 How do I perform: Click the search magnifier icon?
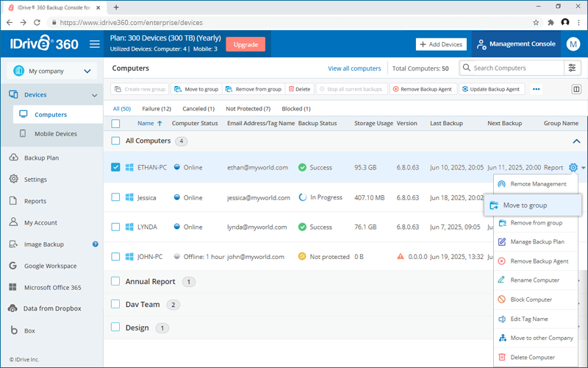click(x=467, y=68)
